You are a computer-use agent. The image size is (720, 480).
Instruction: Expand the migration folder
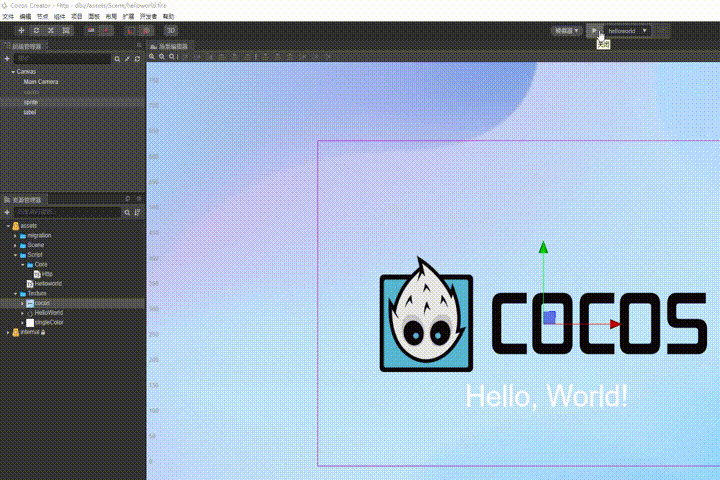16,236
